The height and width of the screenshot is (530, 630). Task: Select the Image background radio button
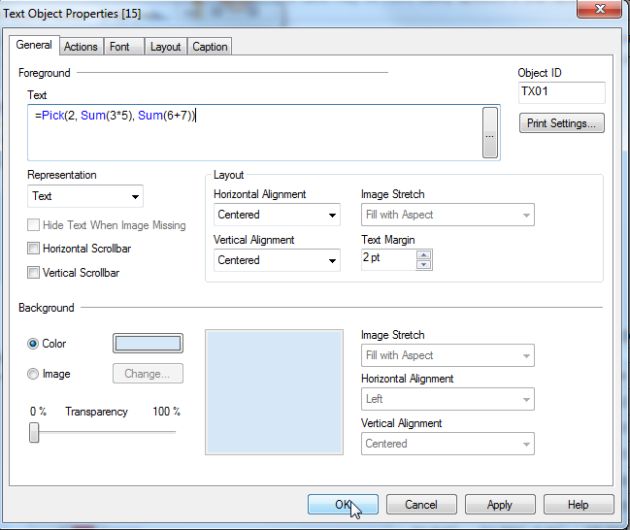pyautogui.click(x=33, y=374)
